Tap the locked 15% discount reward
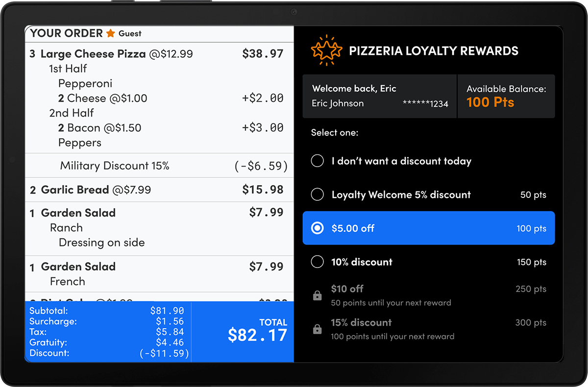The height and width of the screenshot is (387, 588). pyautogui.click(x=429, y=329)
